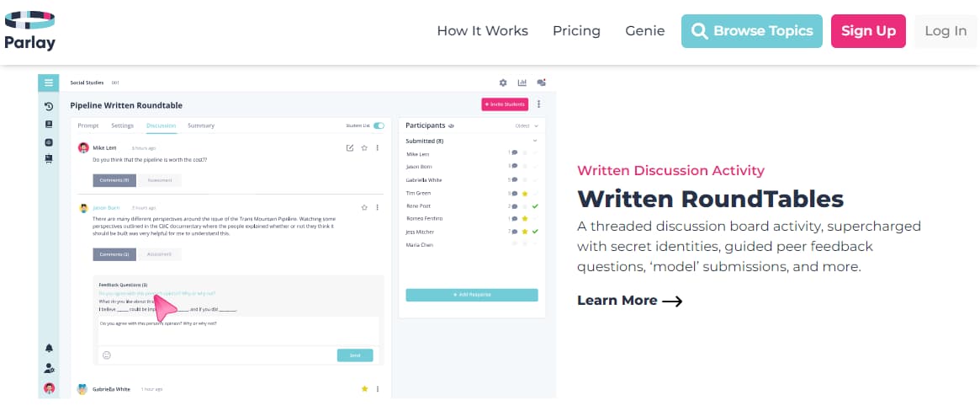Open the options menu on Gabriella White's post
Image resolution: width=980 pixels, height=411 pixels.
point(377,388)
